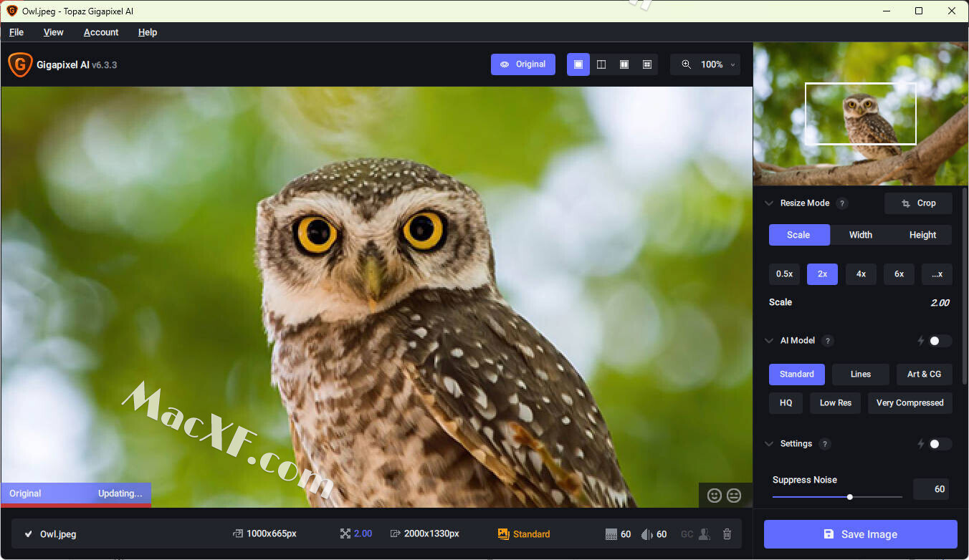969x560 pixels.
Task: Switch to Scale resize tab
Action: [798, 235]
